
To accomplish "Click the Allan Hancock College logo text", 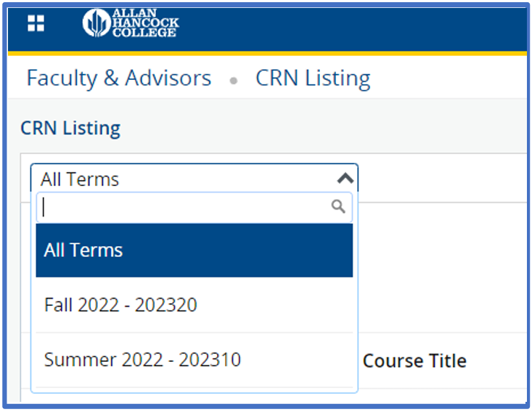I will 144,24.
